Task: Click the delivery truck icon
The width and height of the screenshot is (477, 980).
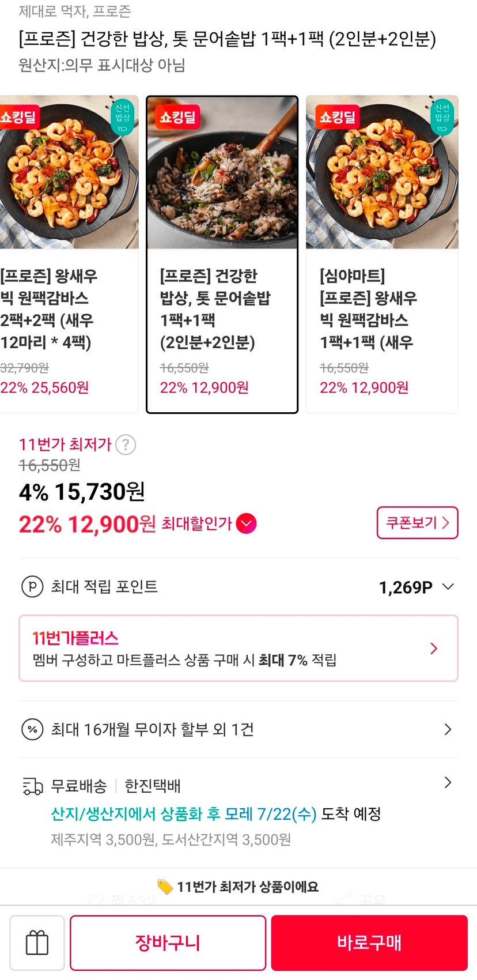Action: tap(33, 786)
